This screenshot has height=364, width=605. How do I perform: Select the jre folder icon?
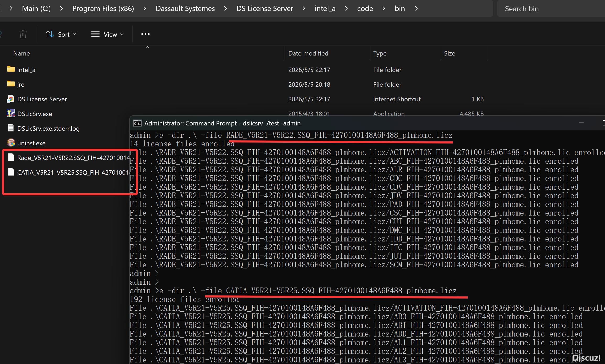(11, 84)
